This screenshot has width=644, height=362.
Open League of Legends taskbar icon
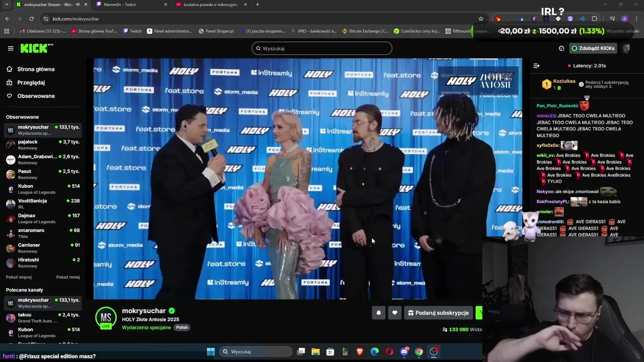click(x=345, y=351)
